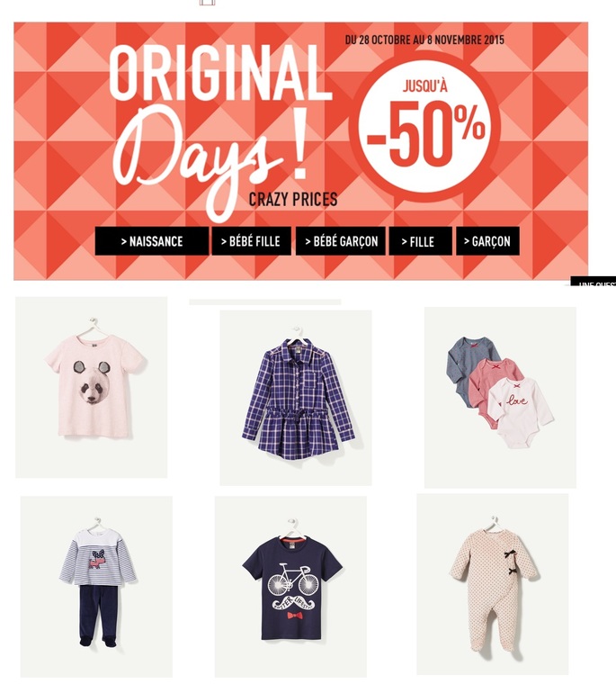Click the -50% discount circle badge
616x693 pixels.
point(425,127)
